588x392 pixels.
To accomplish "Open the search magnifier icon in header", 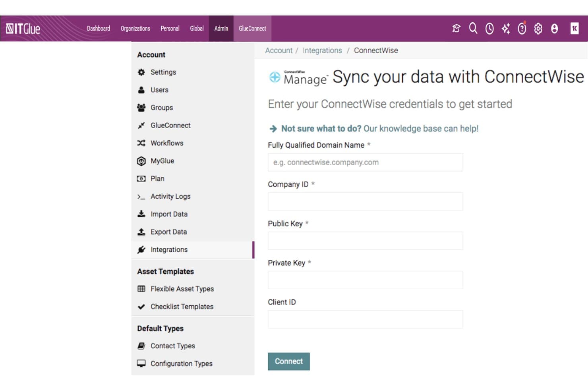I will pyautogui.click(x=473, y=28).
